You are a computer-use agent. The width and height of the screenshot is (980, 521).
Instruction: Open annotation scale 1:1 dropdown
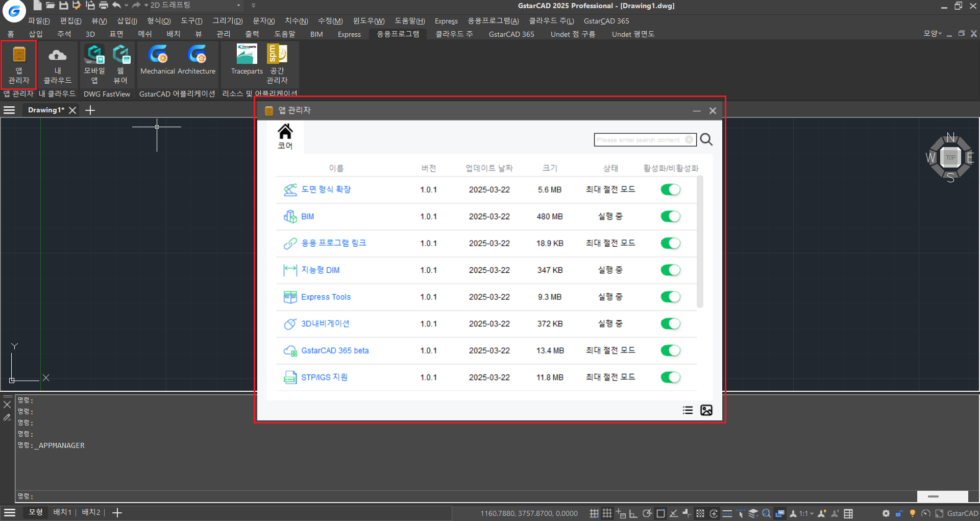pos(806,513)
